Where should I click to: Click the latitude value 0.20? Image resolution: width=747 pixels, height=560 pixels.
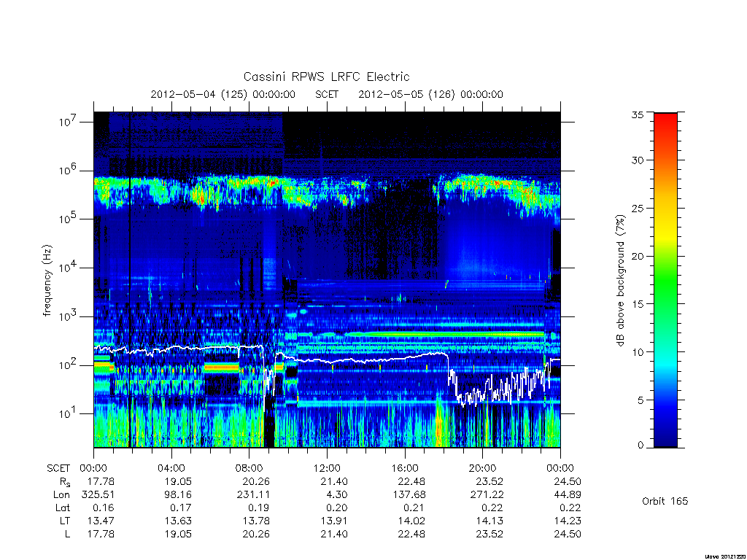(x=337, y=507)
